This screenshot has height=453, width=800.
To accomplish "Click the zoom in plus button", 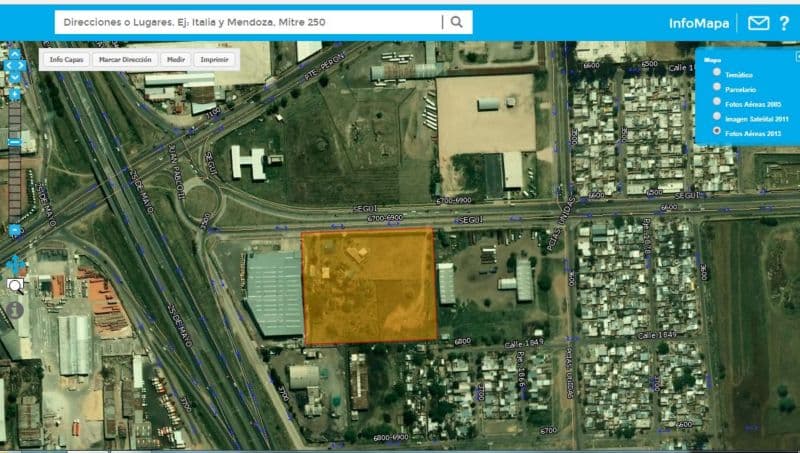I will [15, 95].
